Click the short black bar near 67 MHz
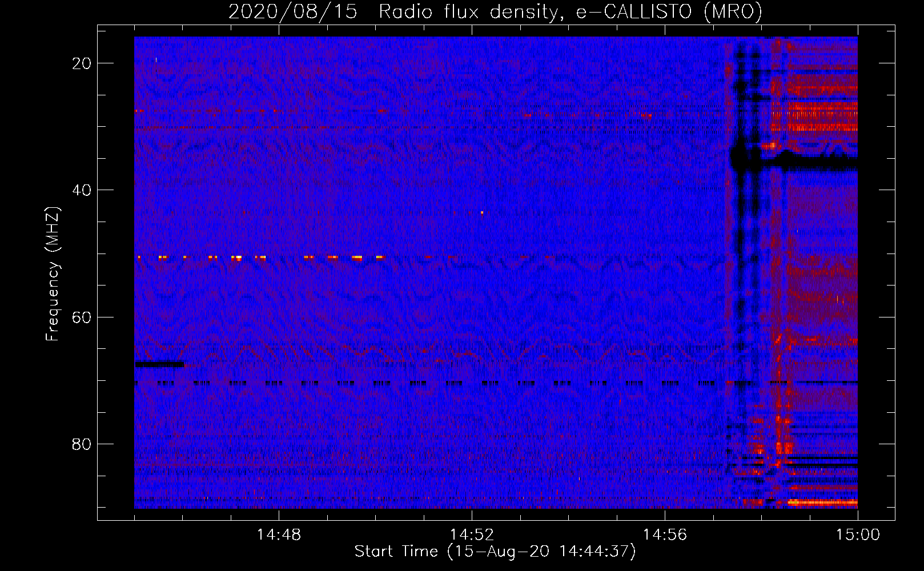The width and height of the screenshot is (924, 571). (160, 364)
